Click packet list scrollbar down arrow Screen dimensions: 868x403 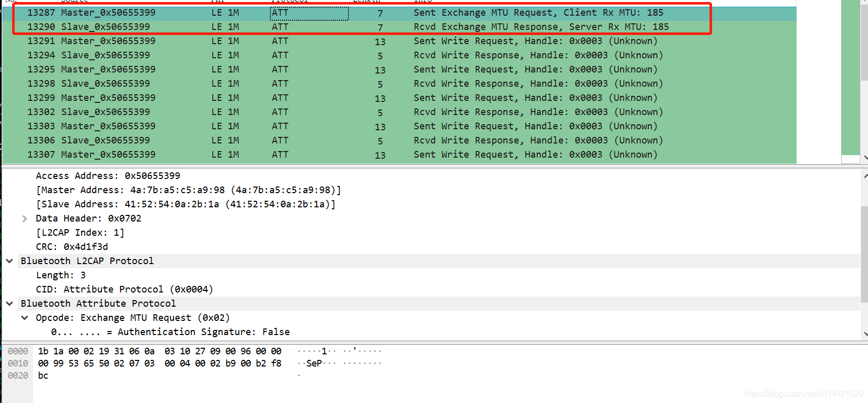point(864,158)
